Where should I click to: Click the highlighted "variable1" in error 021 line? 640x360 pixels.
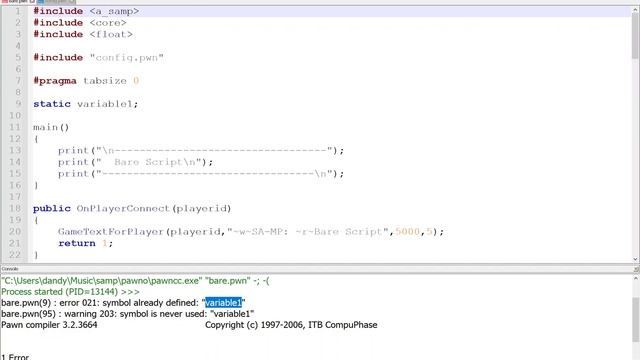click(223, 303)
